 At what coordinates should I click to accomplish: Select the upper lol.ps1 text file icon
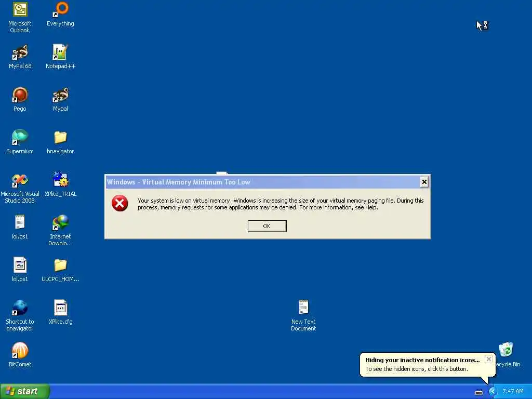point(20,222)
